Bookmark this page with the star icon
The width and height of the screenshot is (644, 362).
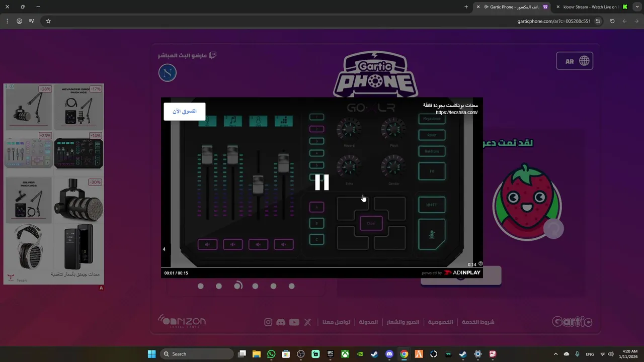coord(48,21)
